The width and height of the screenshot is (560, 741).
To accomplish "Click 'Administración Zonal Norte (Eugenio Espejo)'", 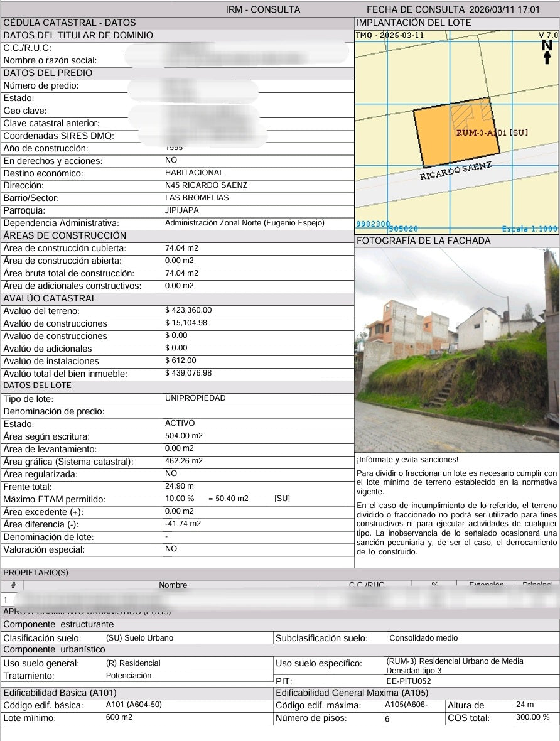I will (x=245, y=222).
